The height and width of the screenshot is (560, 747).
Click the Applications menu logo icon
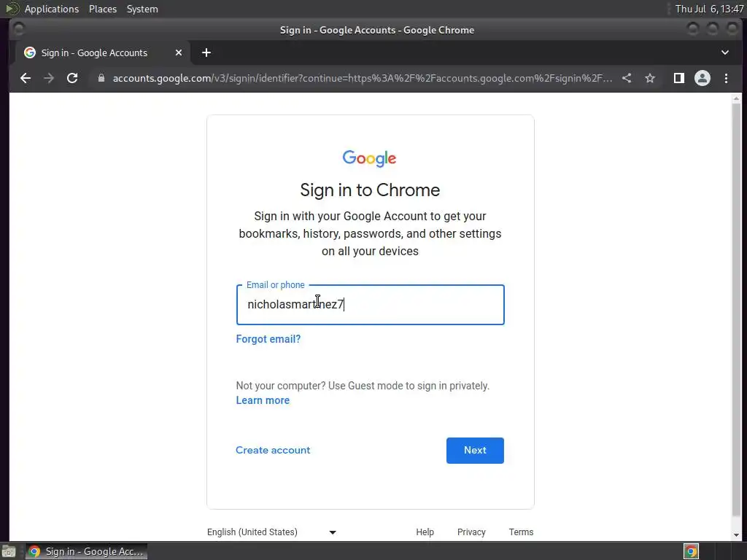(12, 9)
